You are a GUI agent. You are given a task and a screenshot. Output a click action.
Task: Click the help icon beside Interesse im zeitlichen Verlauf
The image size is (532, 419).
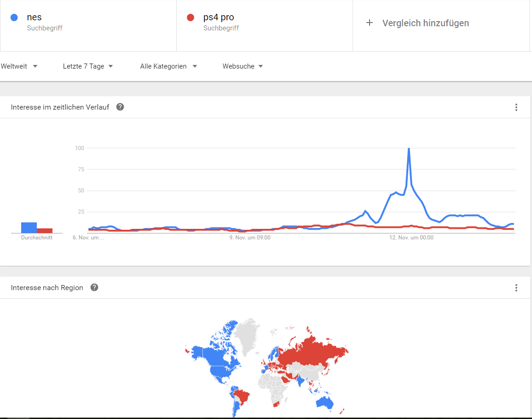click(x=120, y=107)
